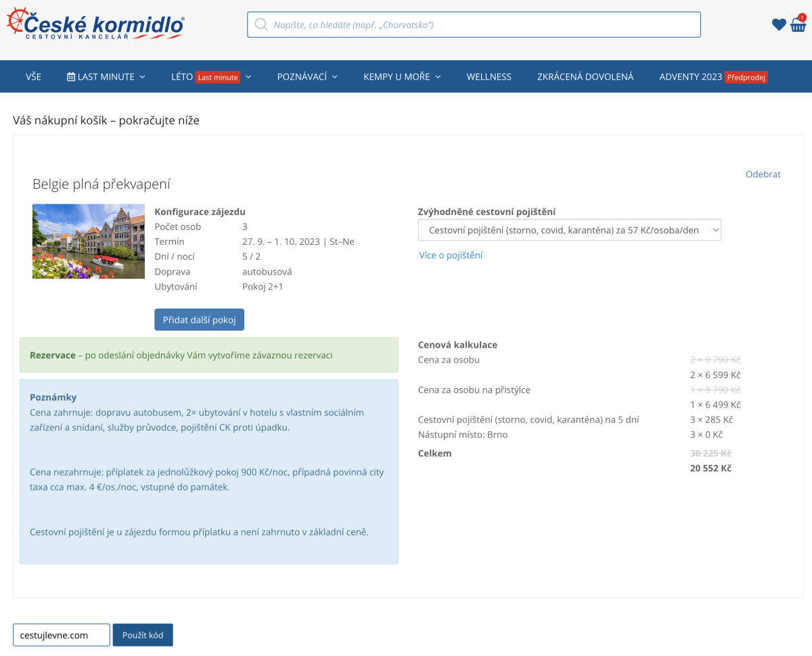Screen dimensions: 812x656
Task: Click the red Last minute badge
Action: point(218,77)
